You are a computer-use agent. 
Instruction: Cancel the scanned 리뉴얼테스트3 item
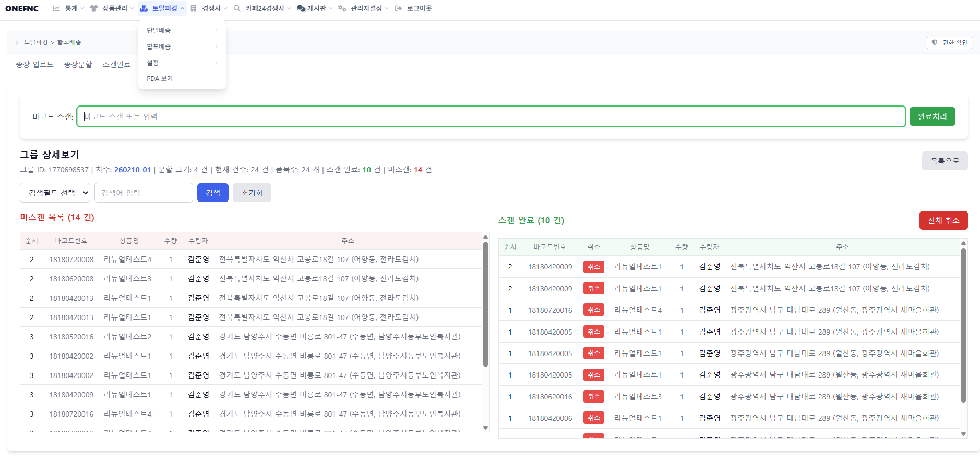(x=593, y=396)
